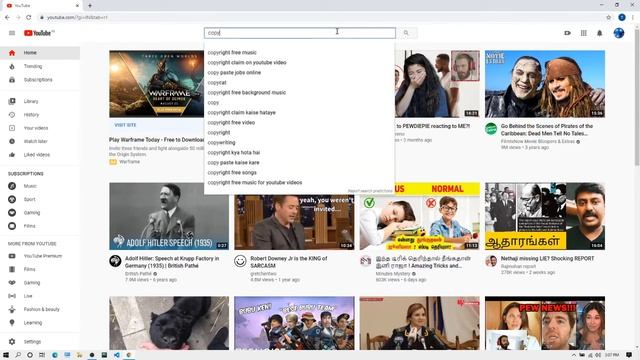Choose suggestion 'copyright free video'

299,122
